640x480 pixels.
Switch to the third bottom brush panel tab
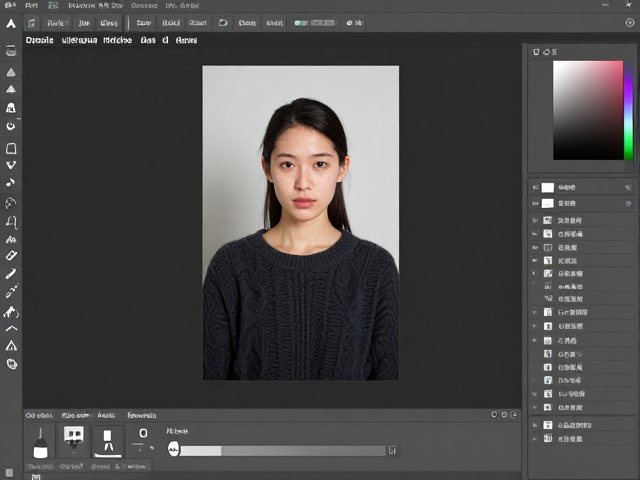pos(106,415)
